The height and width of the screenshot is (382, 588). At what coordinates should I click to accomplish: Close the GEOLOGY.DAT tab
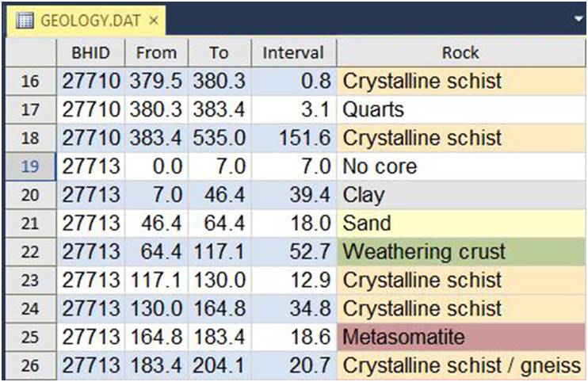(154, 21)
